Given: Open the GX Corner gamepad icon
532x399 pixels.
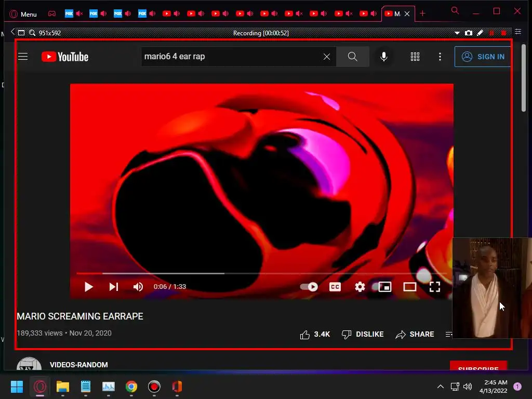Looking at the screenshot, I should (52, 14).
